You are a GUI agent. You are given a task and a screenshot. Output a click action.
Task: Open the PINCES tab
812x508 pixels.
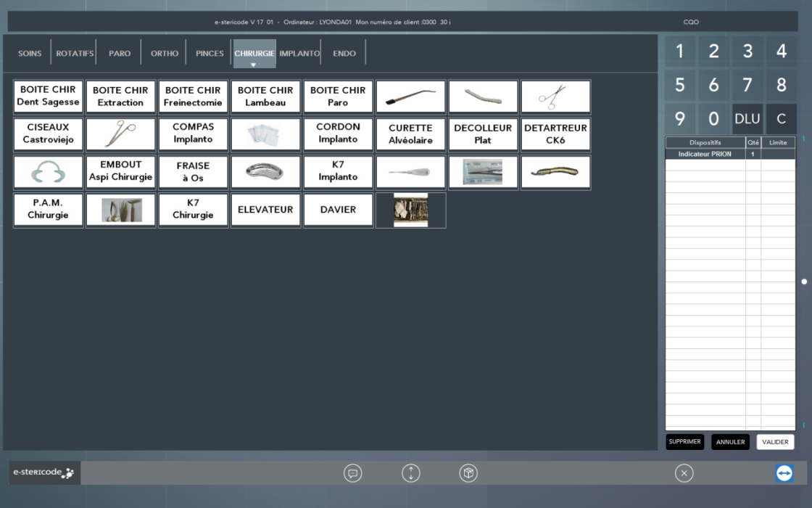tap(210, 53)
